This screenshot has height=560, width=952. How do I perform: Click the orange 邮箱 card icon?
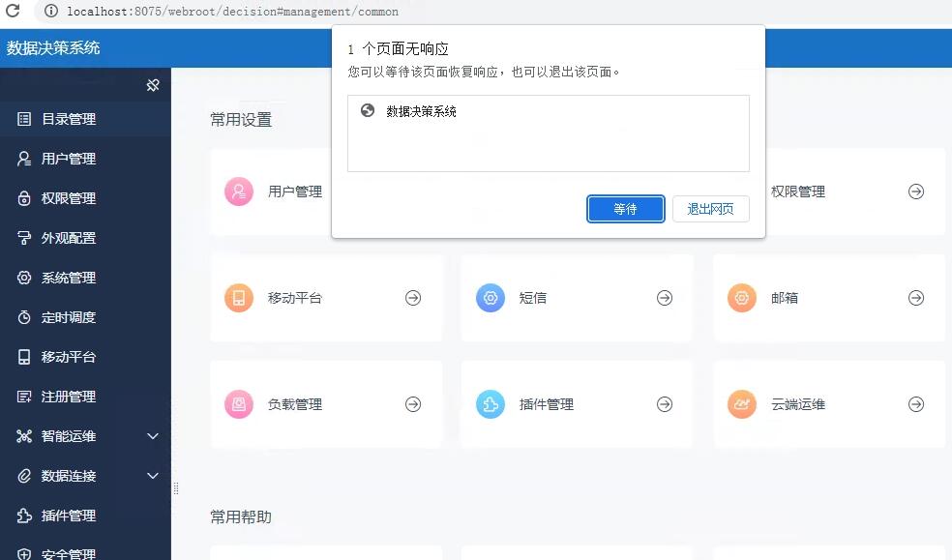[742, 298]
